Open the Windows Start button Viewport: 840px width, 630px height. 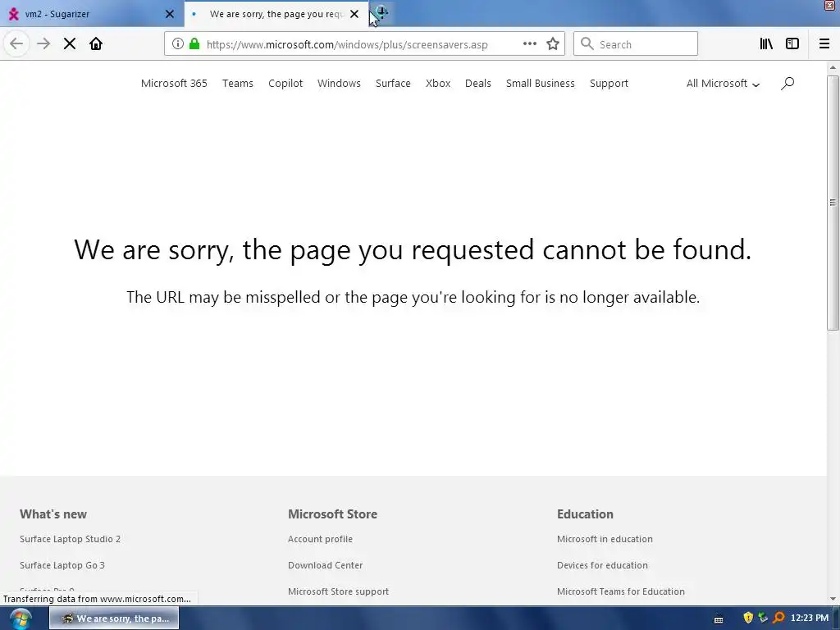point(20,619)
